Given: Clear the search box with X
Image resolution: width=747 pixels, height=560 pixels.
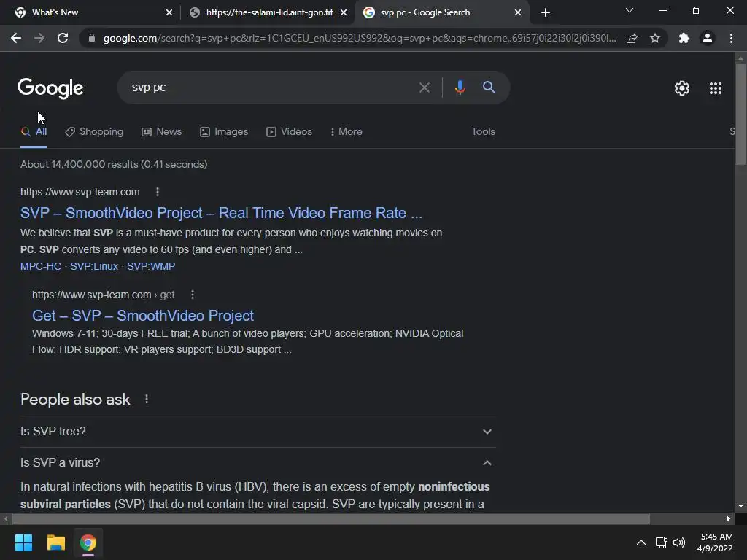Looking at the screenshot, I should tap(424, 87).
